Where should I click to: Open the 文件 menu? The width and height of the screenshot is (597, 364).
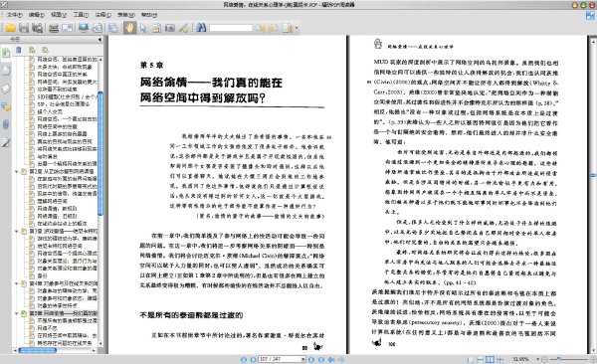(14, 15)
